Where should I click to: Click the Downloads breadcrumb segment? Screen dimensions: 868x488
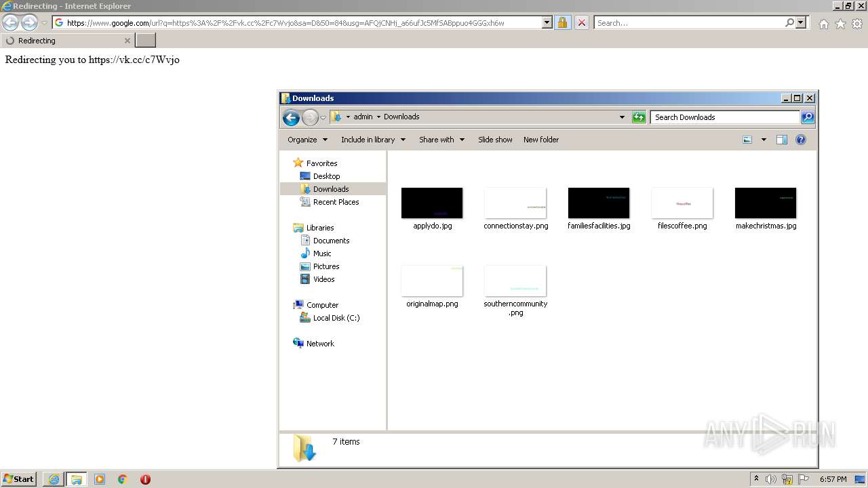(401, 117)
